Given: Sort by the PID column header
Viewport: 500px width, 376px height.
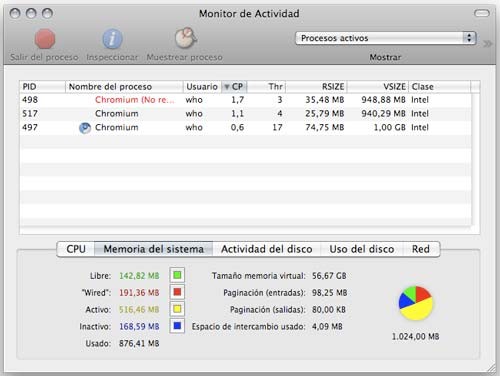Looking at the screenshot, I should coord(42,87).
